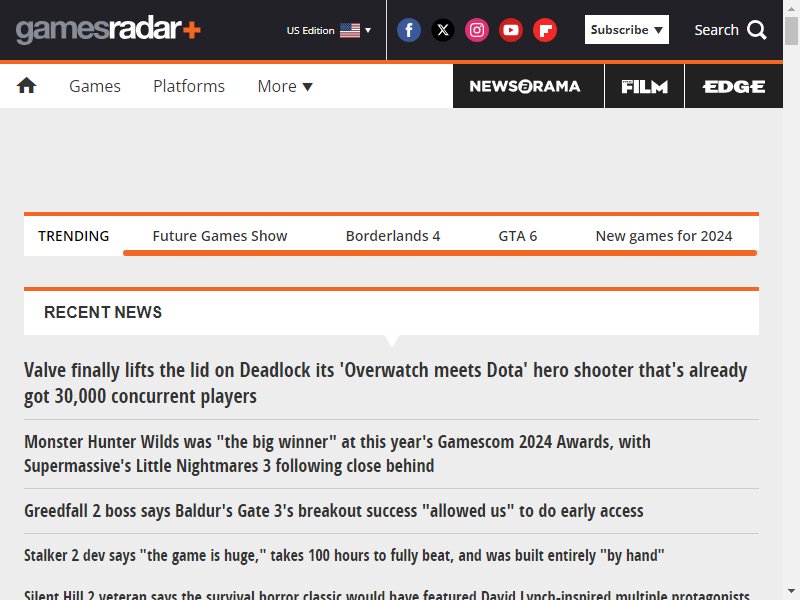The width and height of the screenshot is (800, 600).
Task: Read the Valve Deadlock hero shooter article
Action: click(386, 383)
